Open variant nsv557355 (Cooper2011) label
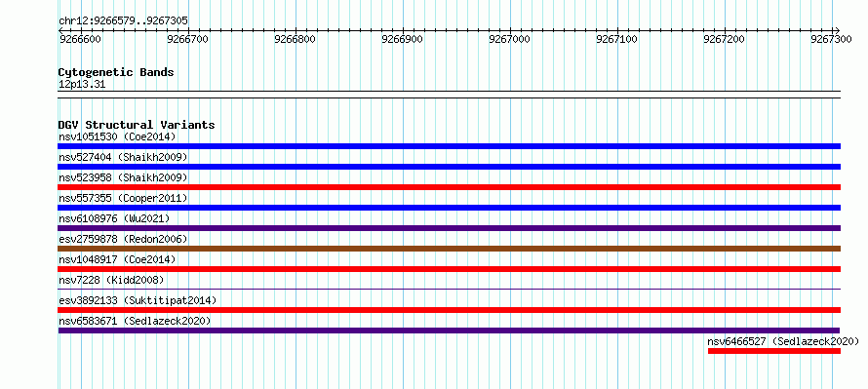The height and width of the screenshot is (389, 868). [123, 198]
